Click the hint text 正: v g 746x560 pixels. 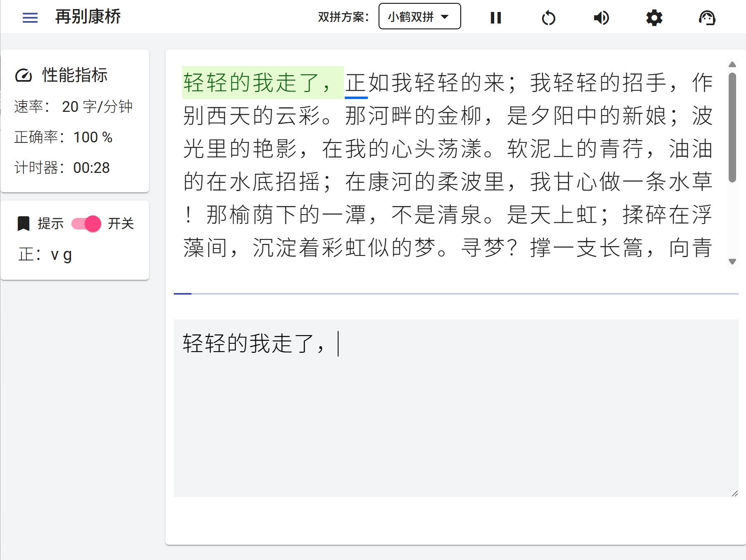45,255
